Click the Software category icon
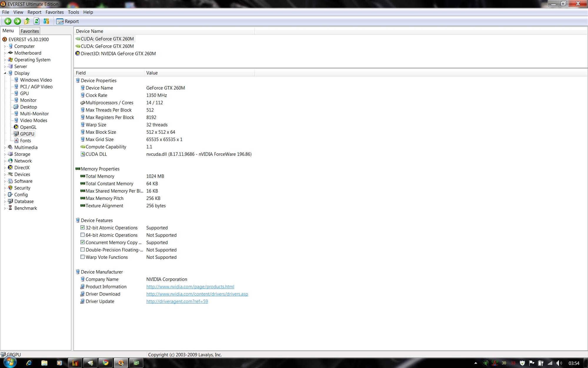This screenshot has width=588, height=368. 10,181
